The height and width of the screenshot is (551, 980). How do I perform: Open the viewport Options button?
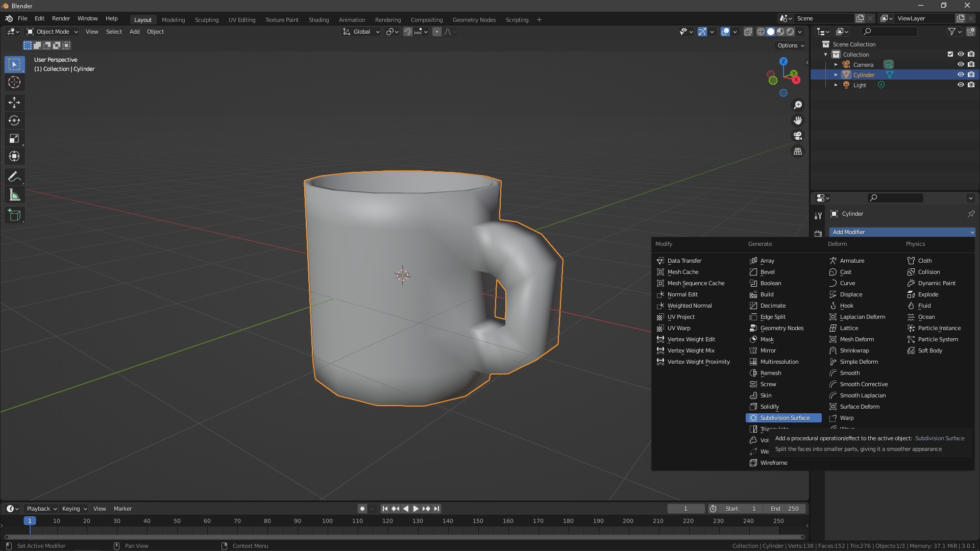click(791, 45)
